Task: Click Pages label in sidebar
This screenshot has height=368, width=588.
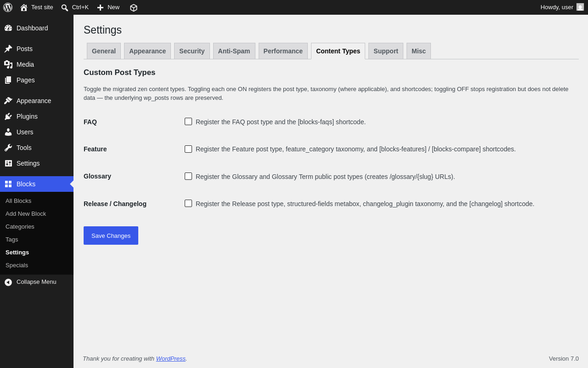Action: [26, 80]
